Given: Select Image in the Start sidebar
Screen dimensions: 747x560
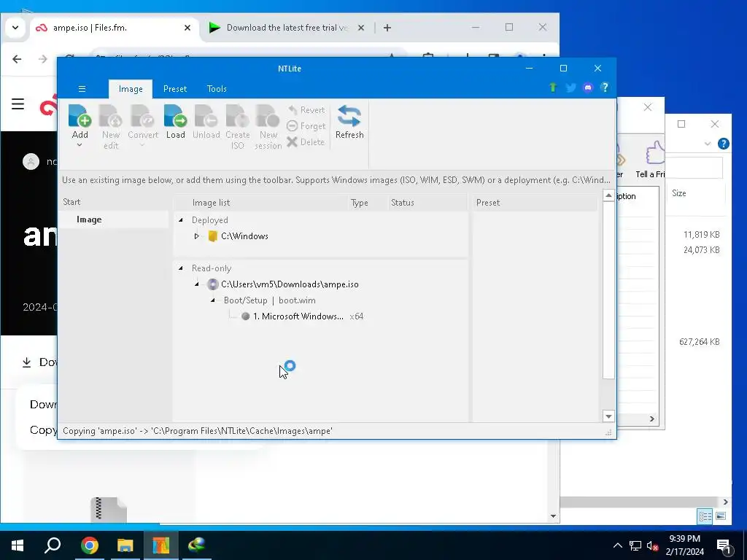Looking at the screenshot, I should [x=89, y=219].
